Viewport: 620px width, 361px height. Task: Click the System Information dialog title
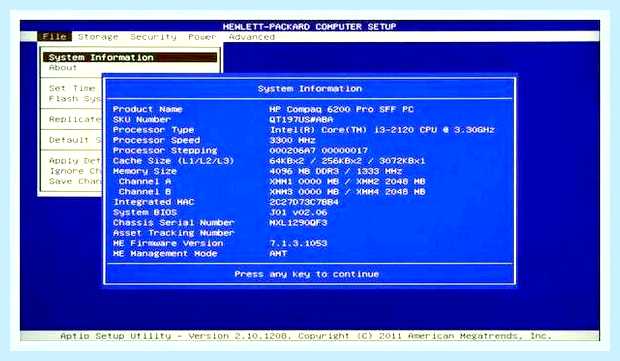click(x=310, y=89)
